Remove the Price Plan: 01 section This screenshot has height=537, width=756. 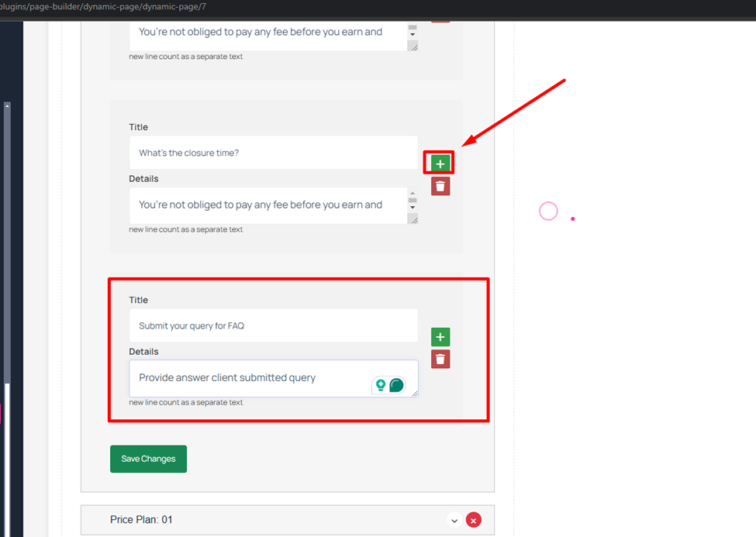pos(474,520)
